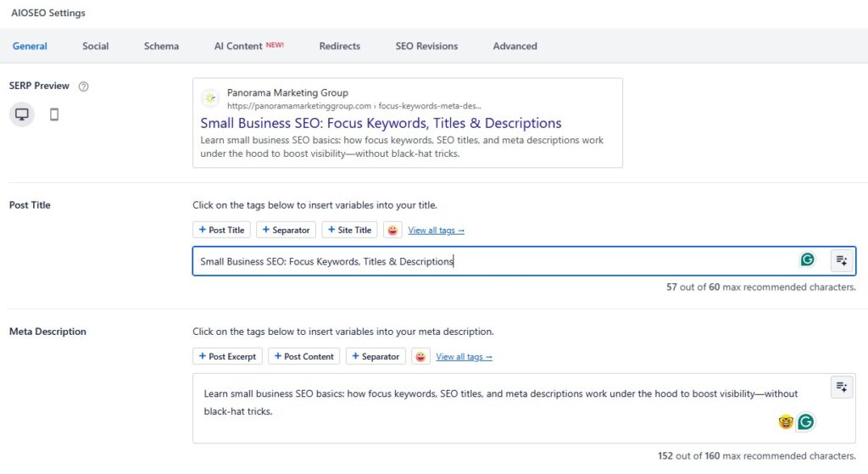Screen dimensions: 868x474
Task: Click the SERP Preview help icon
Action: coord(84,86)
